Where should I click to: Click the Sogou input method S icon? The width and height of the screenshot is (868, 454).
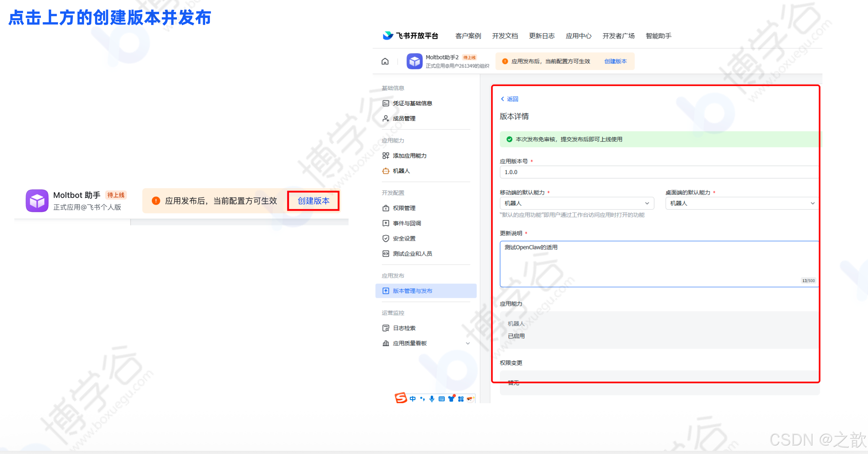[x=401, y=398]
